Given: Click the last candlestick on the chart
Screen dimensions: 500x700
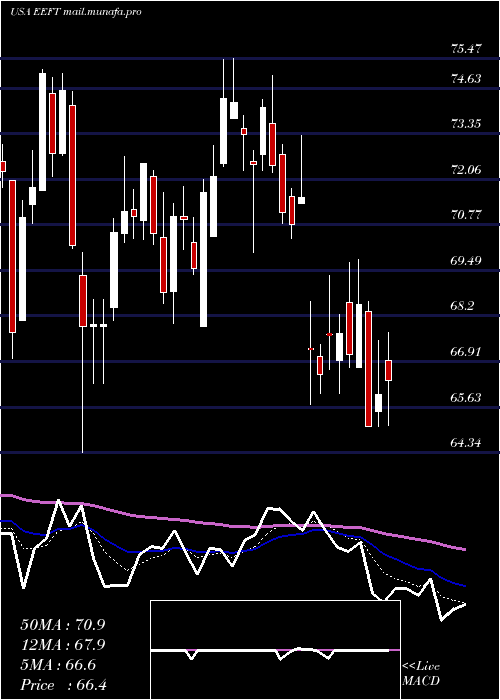Looking at the screenshot, I should point(388,370).
